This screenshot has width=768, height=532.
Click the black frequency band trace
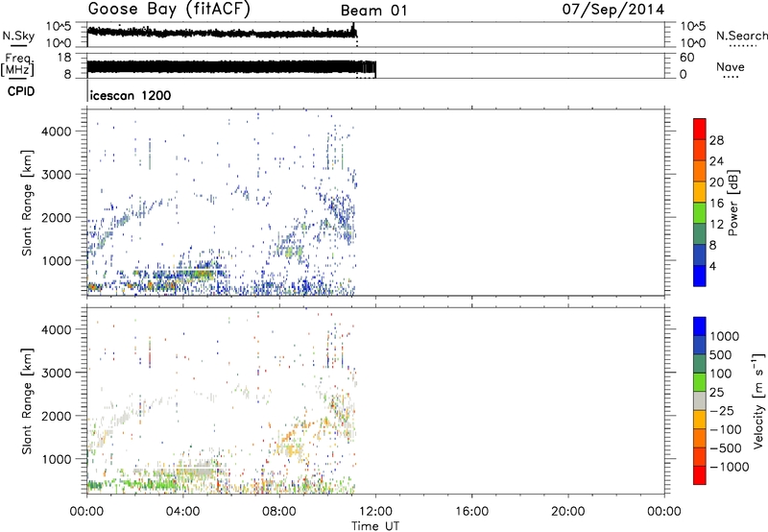coord(231,67)
